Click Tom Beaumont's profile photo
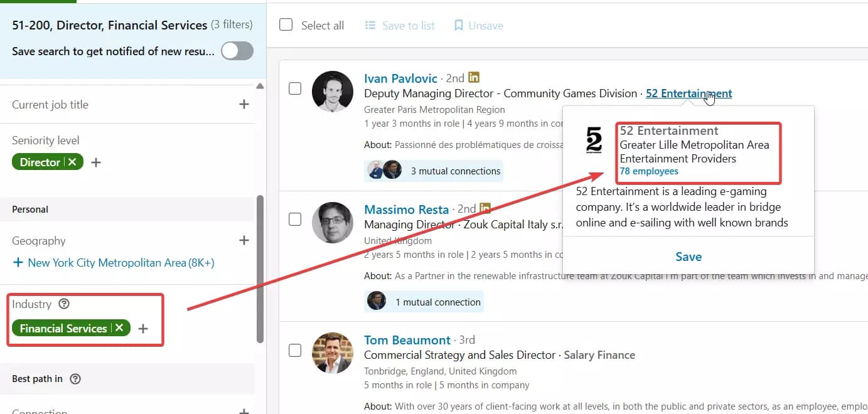868x414 pixels. pyautogui.click(x=333, y=353)
